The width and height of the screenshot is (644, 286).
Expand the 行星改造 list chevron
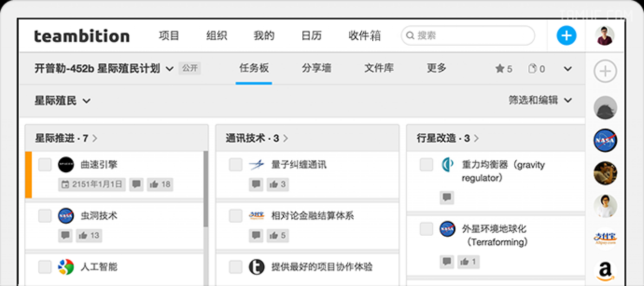[x=476, y=138]
